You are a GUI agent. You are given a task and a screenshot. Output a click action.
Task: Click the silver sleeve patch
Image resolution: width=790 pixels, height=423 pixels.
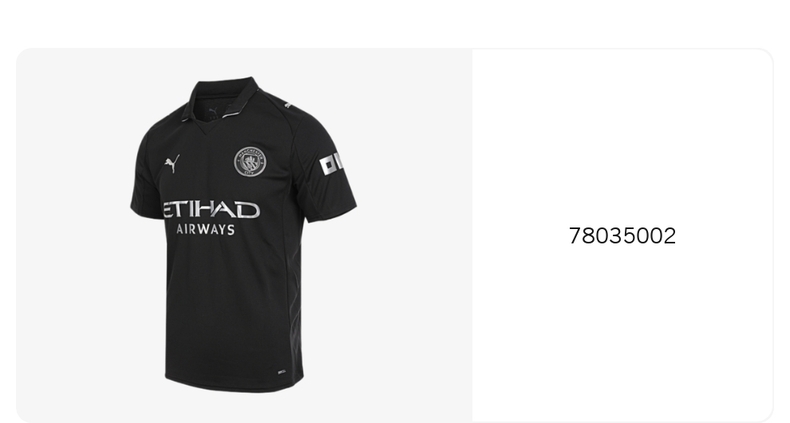pyautogui.click(x=331, y=164)
